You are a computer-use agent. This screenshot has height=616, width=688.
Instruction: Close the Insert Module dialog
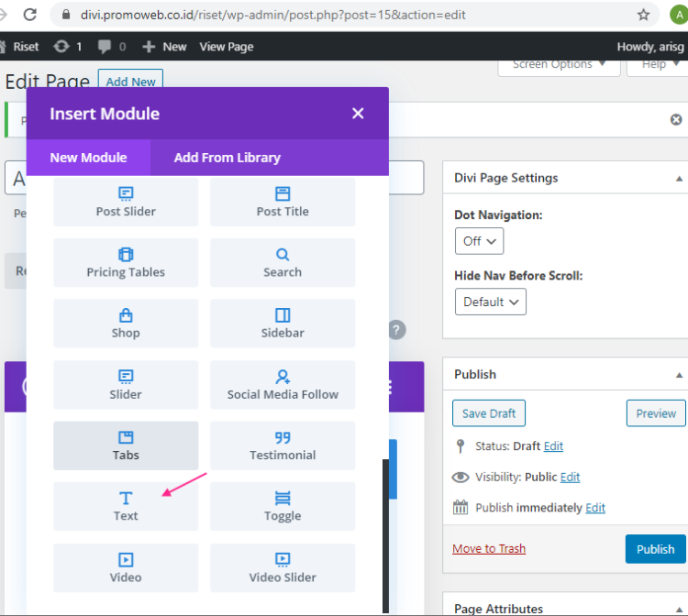(358, 114)
